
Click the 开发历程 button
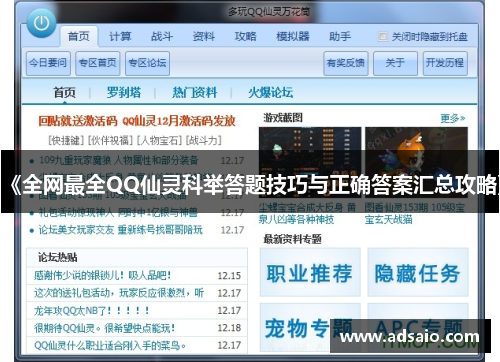(x=445, y=63)
